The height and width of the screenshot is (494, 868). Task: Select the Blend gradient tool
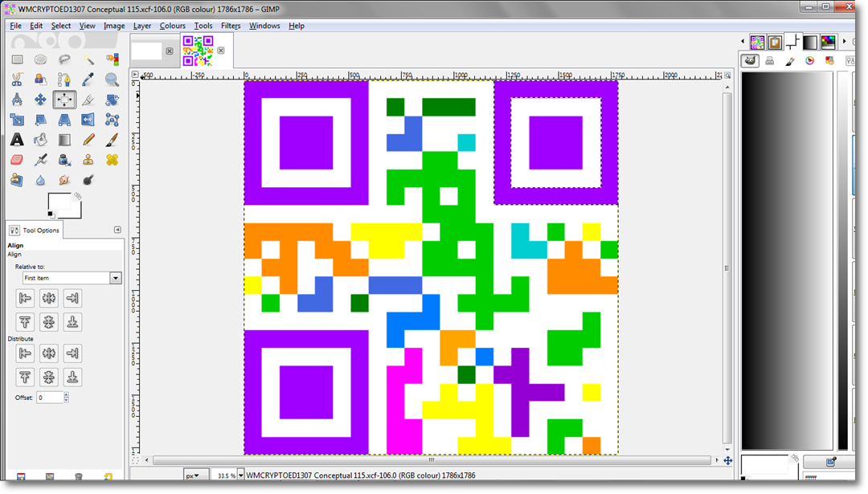tap(64, 140)
